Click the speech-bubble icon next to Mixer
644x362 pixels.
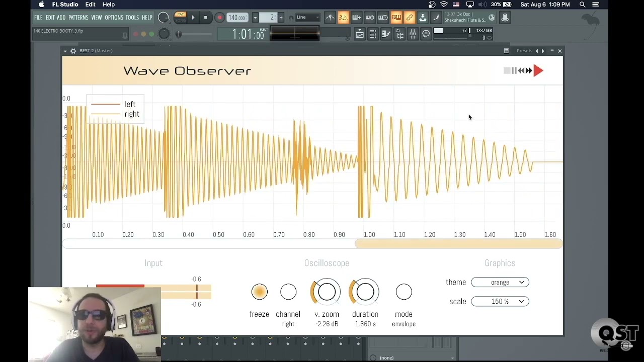pyautogui.click(x=426, y=34)
